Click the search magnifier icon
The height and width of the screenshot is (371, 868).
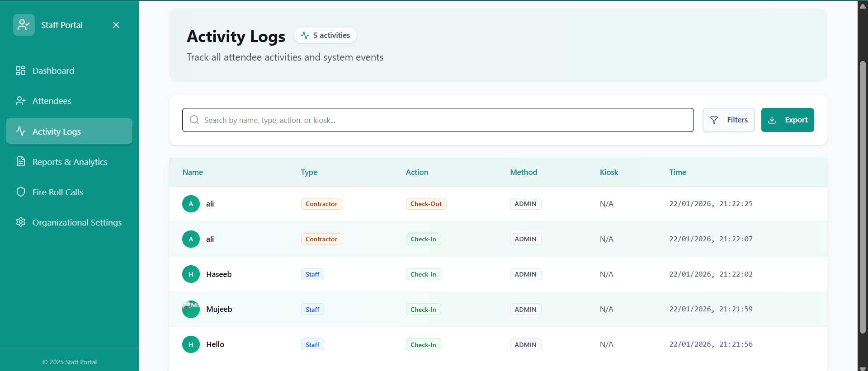pyautogui.click(x=194, y=120)
